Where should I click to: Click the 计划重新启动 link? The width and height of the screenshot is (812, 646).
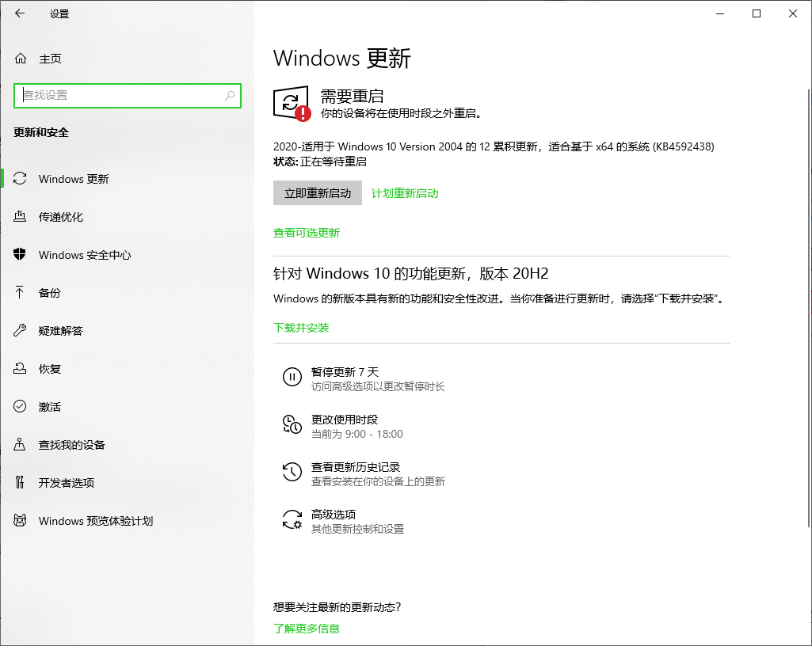point(405,193)
